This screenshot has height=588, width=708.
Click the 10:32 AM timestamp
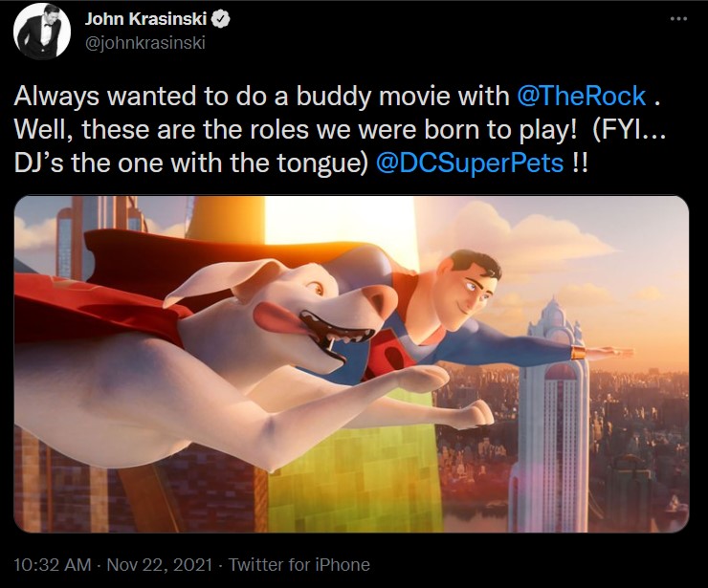tap(53, 564)
